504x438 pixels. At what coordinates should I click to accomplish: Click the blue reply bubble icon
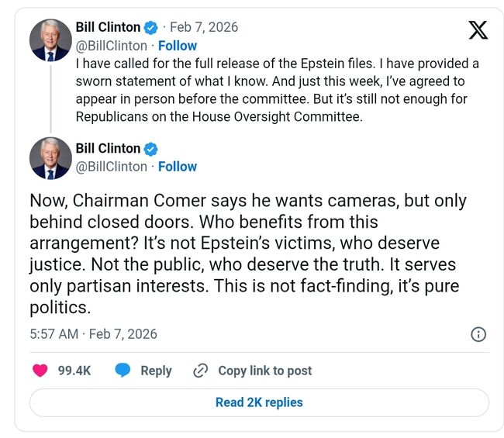(123, 371)
